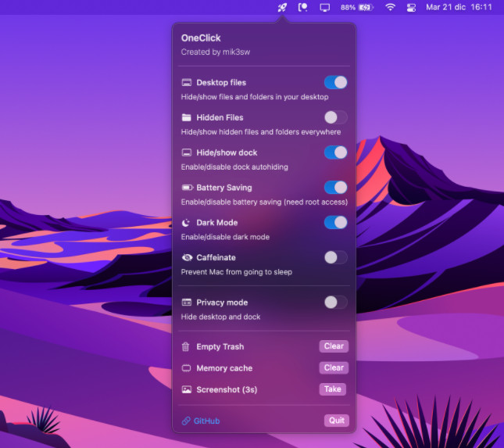Click the 'Battery Saving' label
Screen dimensions: 504x448
pyautogui.click(x=224, y=188)
